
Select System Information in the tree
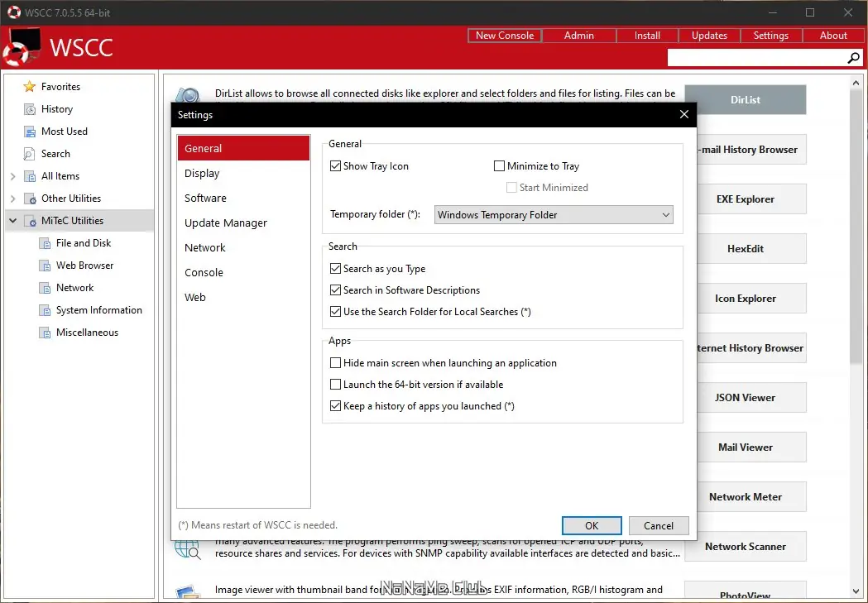pyautogui.click(x=99, y=310)
